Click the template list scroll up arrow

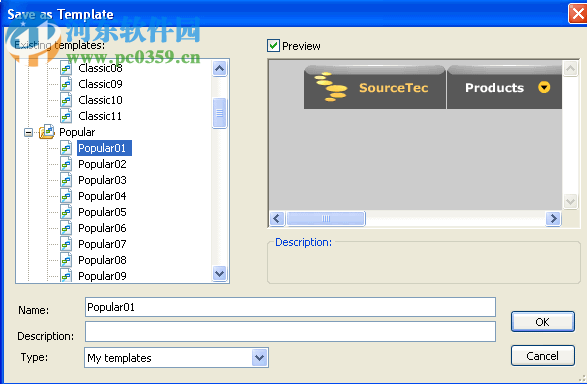click(x=219, y=68)
